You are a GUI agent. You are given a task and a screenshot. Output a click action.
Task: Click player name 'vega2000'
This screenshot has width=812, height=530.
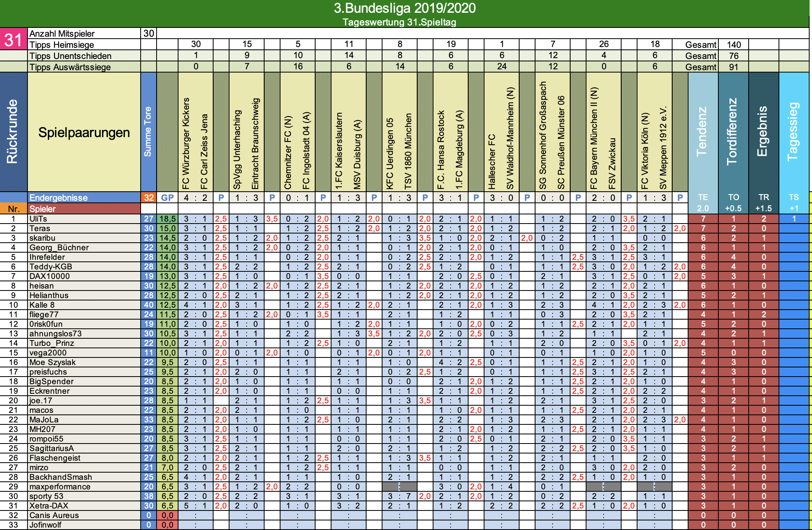coord(48,353)
